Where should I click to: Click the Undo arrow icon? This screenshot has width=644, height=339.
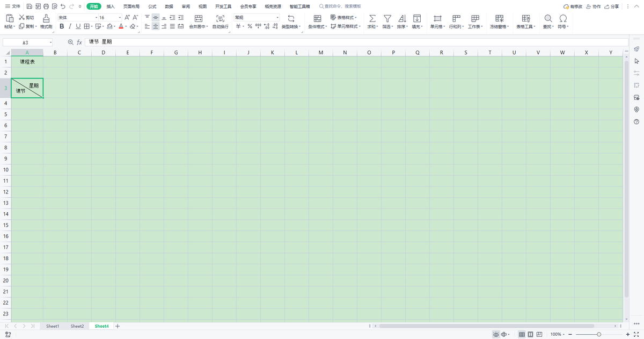[63, 6]
